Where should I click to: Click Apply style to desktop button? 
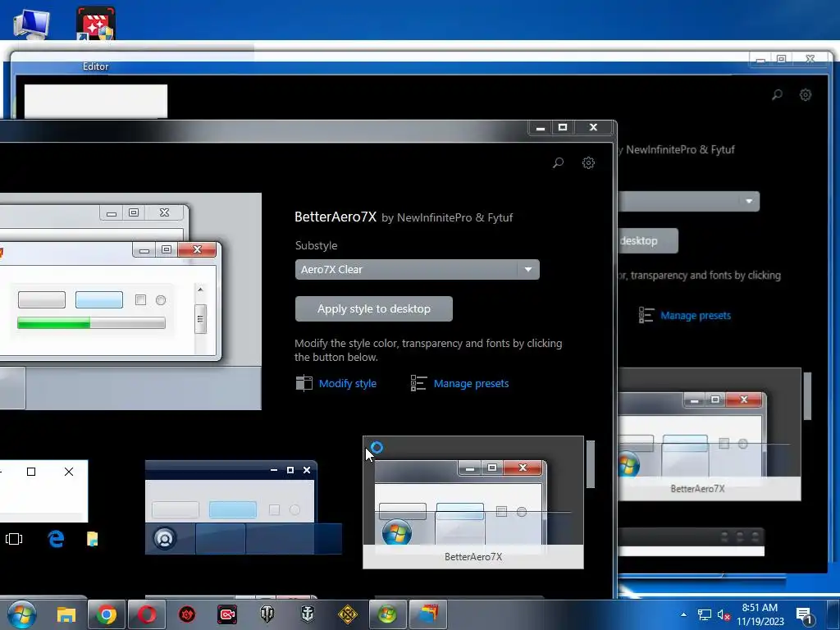[373, 308]
